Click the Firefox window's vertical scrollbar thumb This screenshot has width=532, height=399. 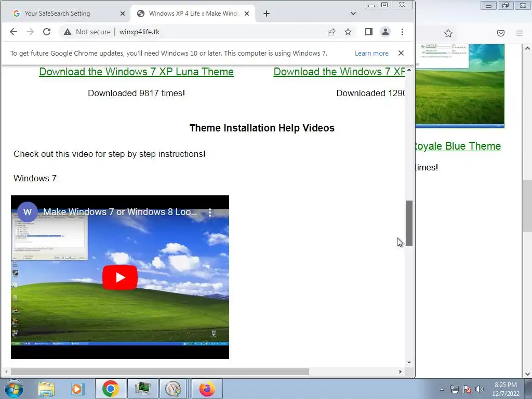[x=528, y=206]
